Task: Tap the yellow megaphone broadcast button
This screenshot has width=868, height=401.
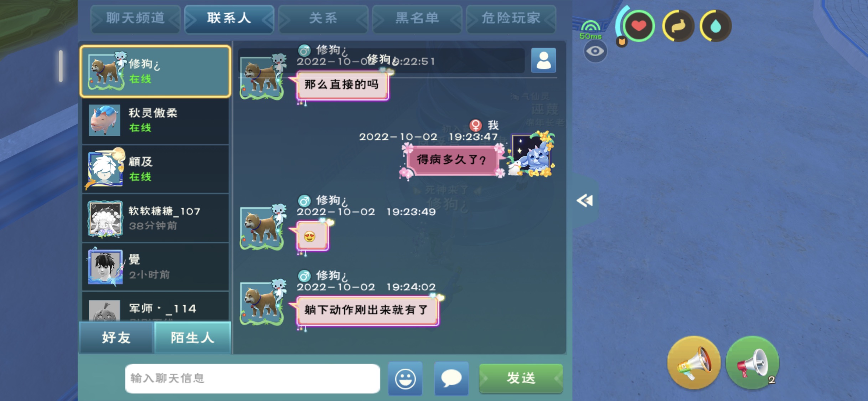Action: tap(694, 363)
